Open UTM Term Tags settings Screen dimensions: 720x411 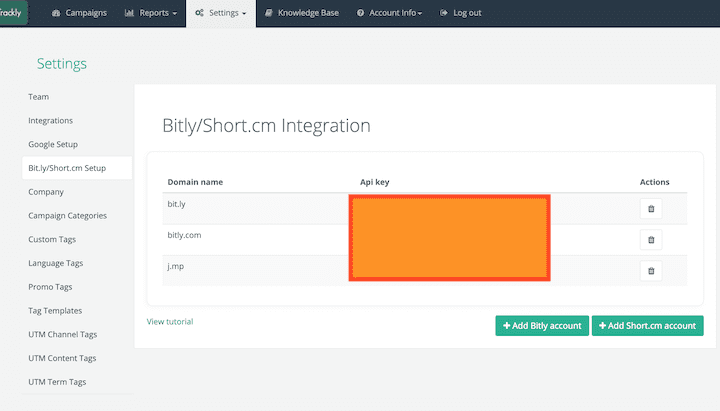pyautogui.click(x=57, y=382)
